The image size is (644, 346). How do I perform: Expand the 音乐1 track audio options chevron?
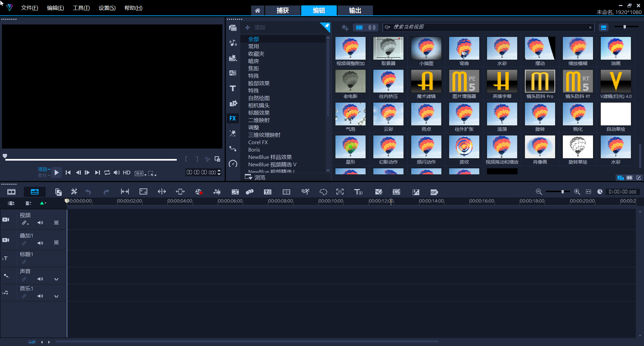point(56,296)
